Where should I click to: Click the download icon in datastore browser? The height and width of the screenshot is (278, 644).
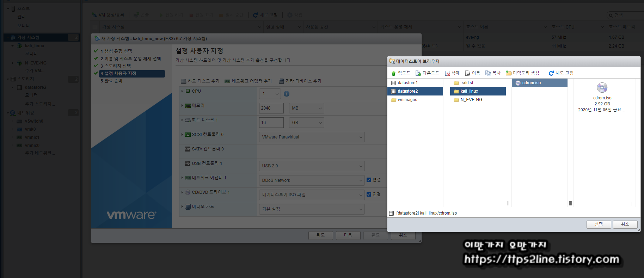point(418,73)
